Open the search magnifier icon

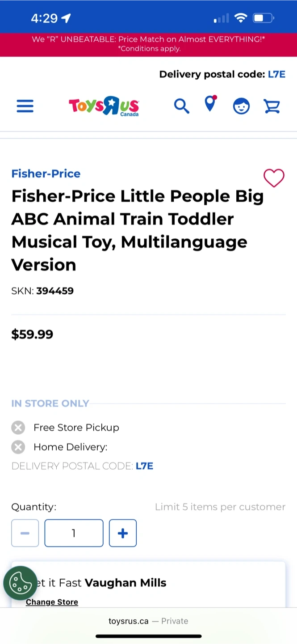click(x=181, y=106)
